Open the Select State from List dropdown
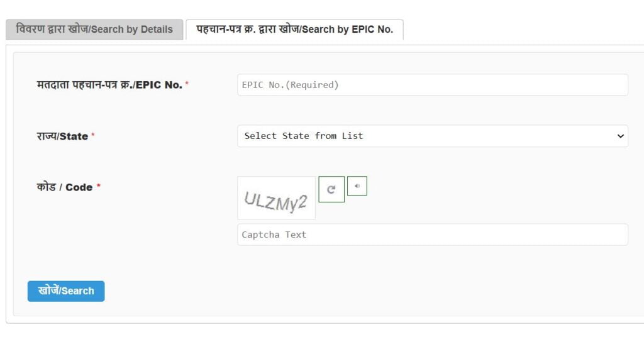 pyautogui.click(x=433, y=136)
